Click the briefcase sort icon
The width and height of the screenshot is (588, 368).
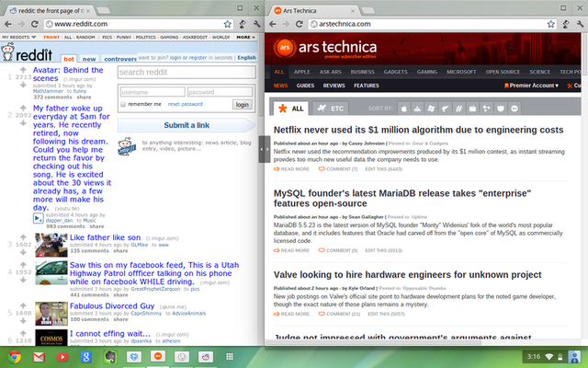click(x=472, y=109)
